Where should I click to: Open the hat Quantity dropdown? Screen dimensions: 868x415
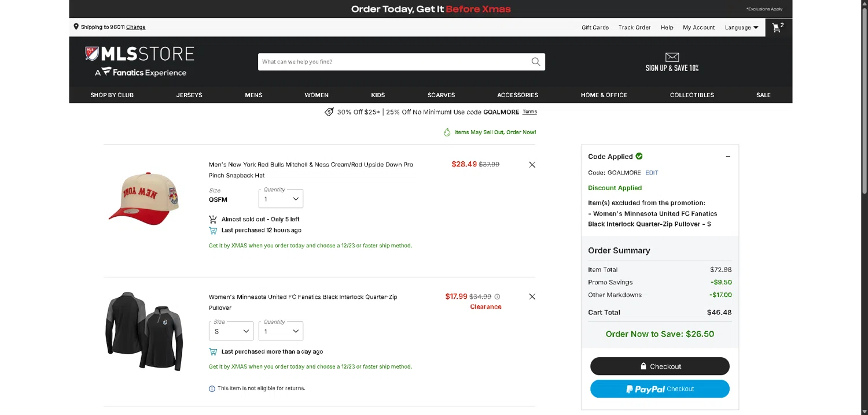click(x=281, y=199)
